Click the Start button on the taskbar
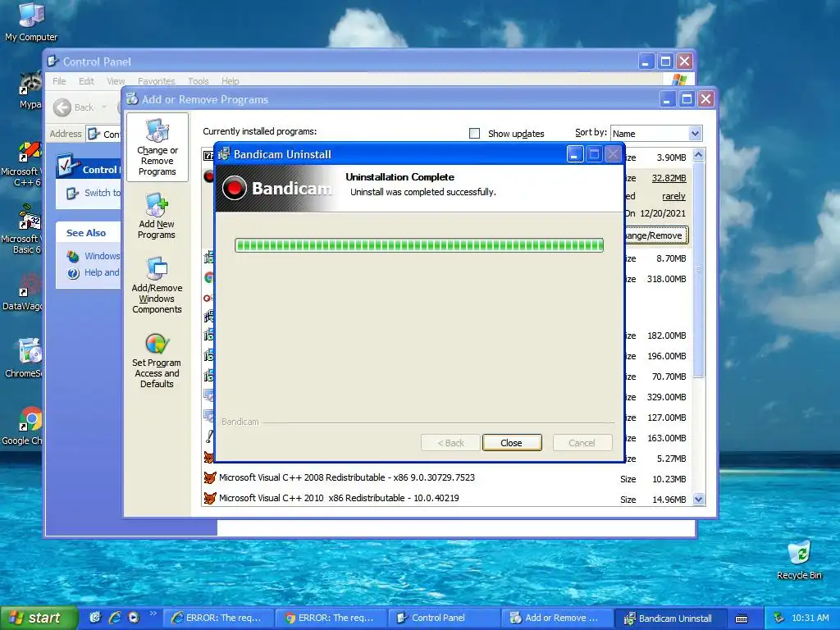This screenshot has height=630, width=840. [x=39, y=618]
